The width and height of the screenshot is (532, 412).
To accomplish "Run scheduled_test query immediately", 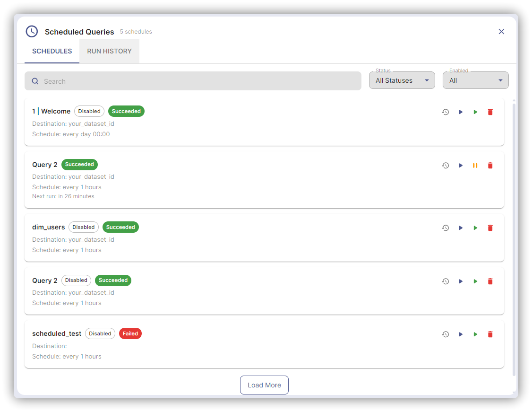I will tap(461, 334).
